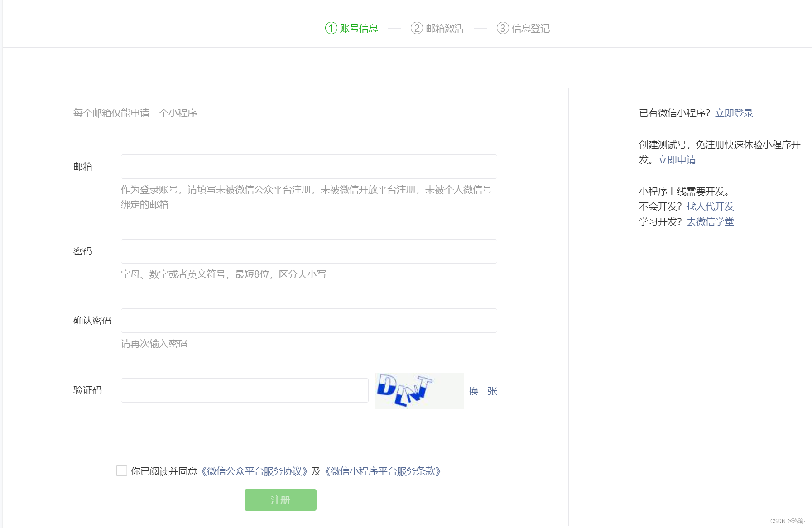This screenshot has height=528, width=812.
Task: Click the captcha image DLNT
Action: click(x=419, y=391)
